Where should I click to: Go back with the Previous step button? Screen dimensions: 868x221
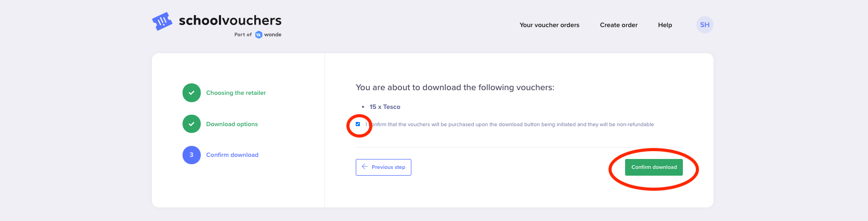tap(383, 167)
